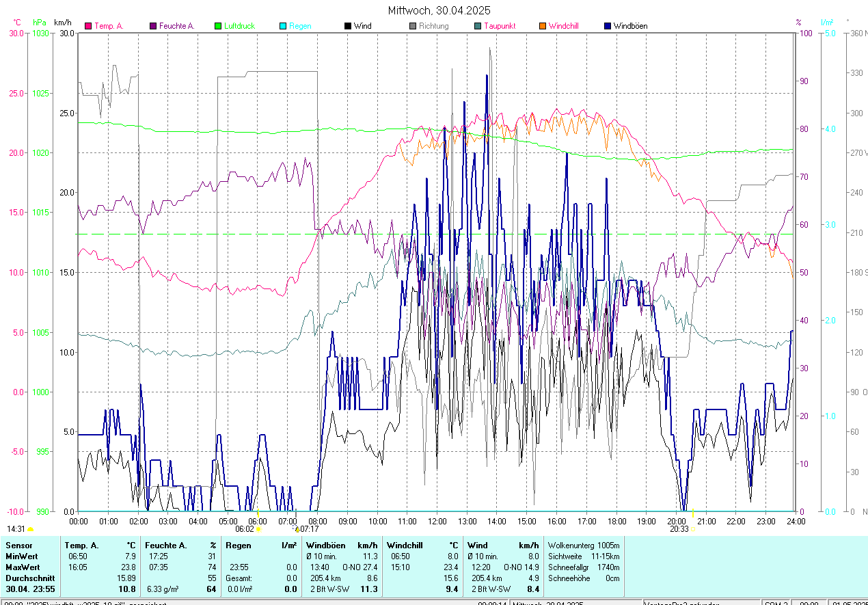The image size is (868, 605).
Task: Click the O-NO 14.9 wind maximum
Action: coord(521,567)
